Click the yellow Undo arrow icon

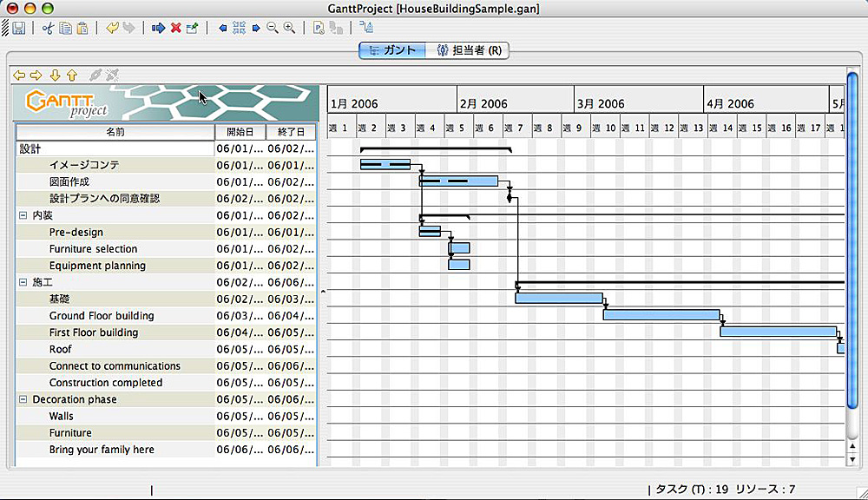[x=112, y=28]
